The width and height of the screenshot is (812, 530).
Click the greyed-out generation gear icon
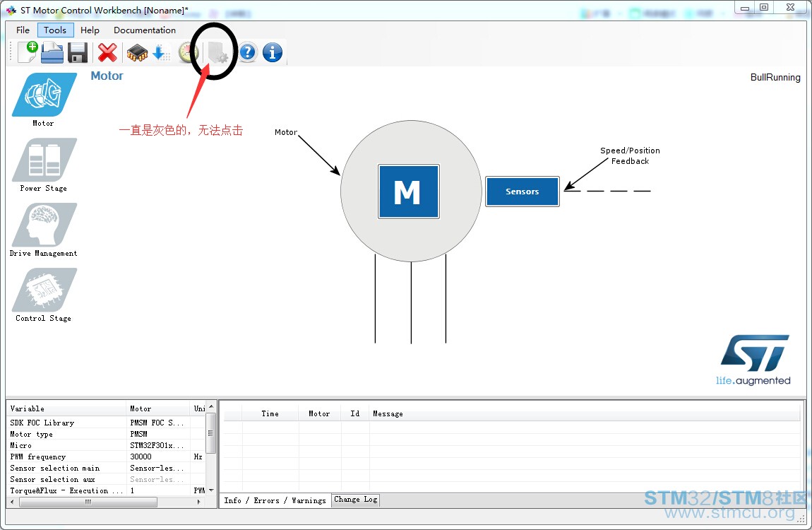(x=217, y=53)
